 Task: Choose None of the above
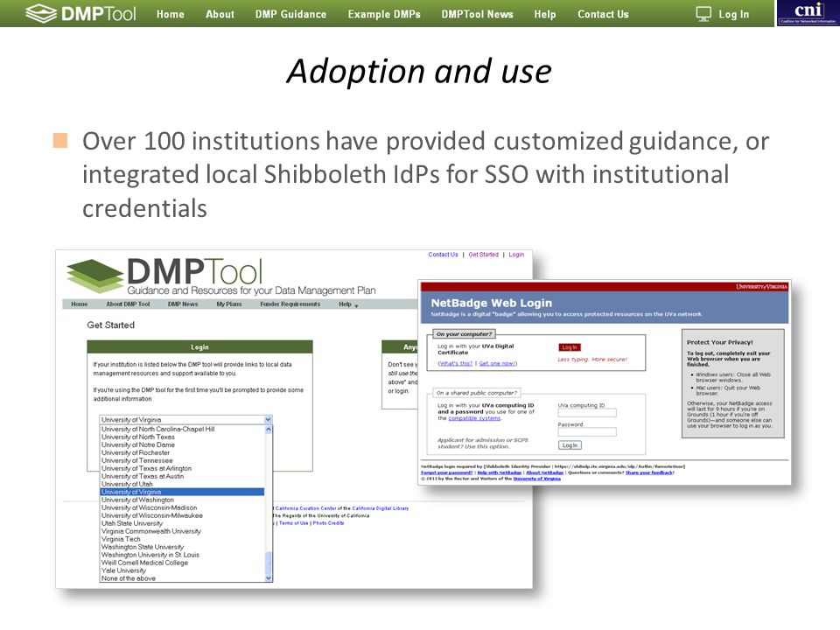[129, 578]
